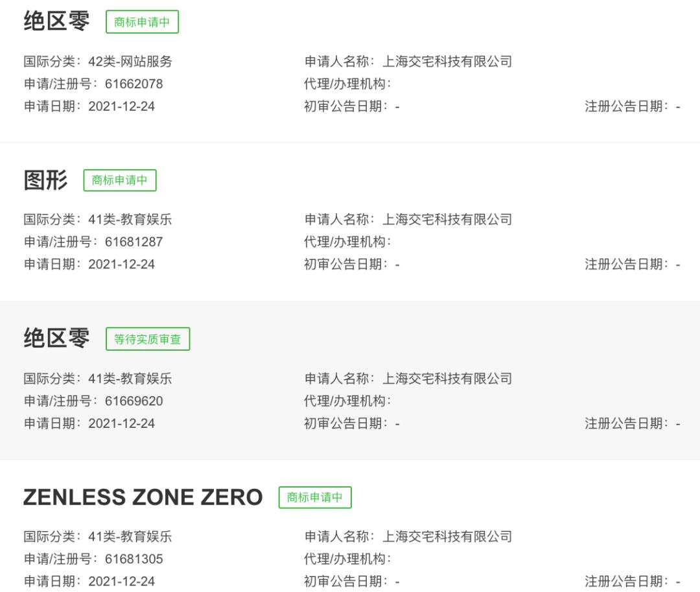Image resolution: width=700 pixels, height=592 pixels.
Task: Select the 等待实质审查 status badge
Action: [x=148, y=338]
